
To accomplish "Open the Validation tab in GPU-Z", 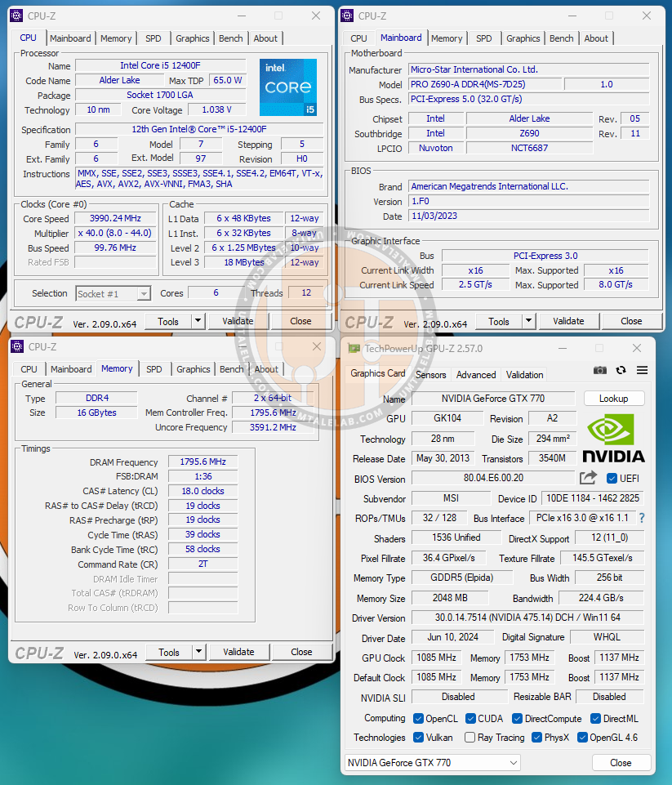I will pyautogui.click(x=524, y=374).
